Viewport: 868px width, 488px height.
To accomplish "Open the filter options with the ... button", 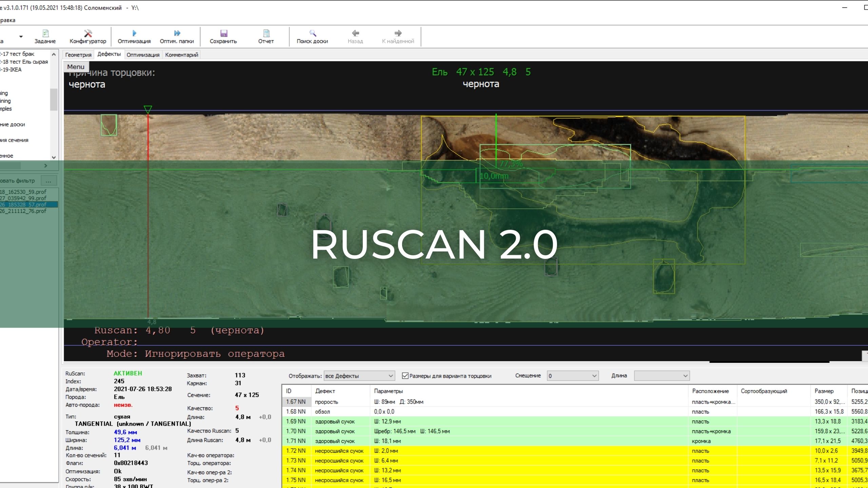I will point(48,181).
